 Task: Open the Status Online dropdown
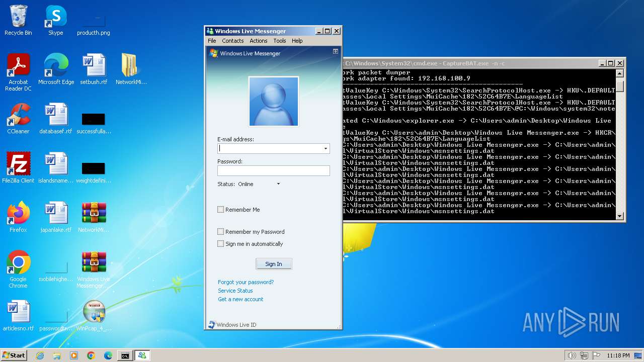point(259,184)
